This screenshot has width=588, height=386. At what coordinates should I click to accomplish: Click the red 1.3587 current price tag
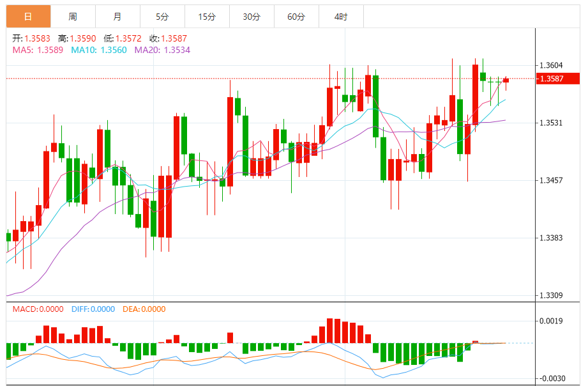coord(558,79)
